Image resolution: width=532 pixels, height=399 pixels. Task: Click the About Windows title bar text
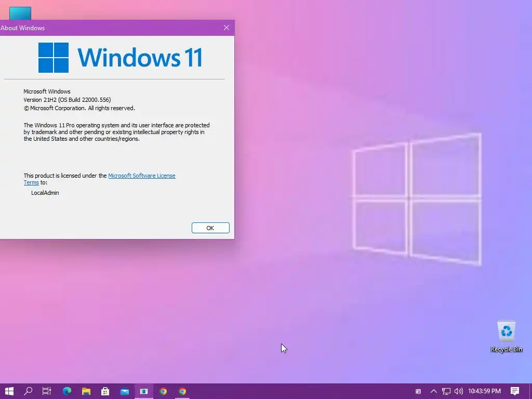pos(22,28)
